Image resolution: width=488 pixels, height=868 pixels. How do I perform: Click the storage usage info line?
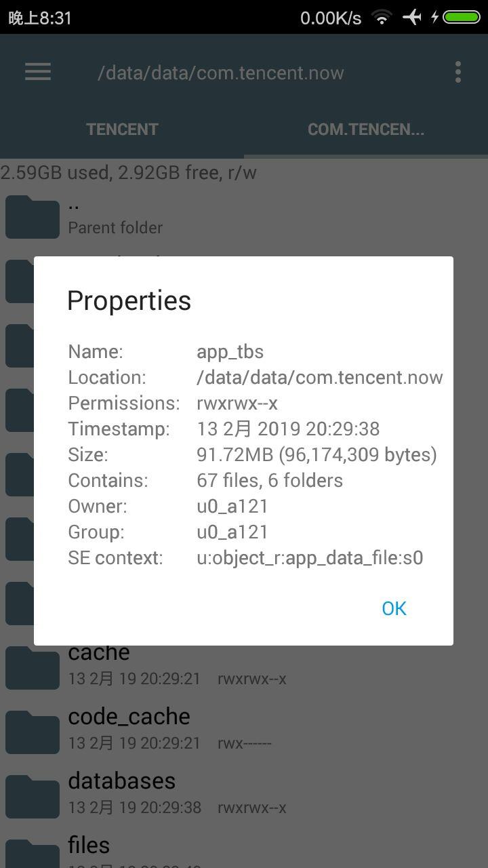pyautogui.click(x=129, y=173)
